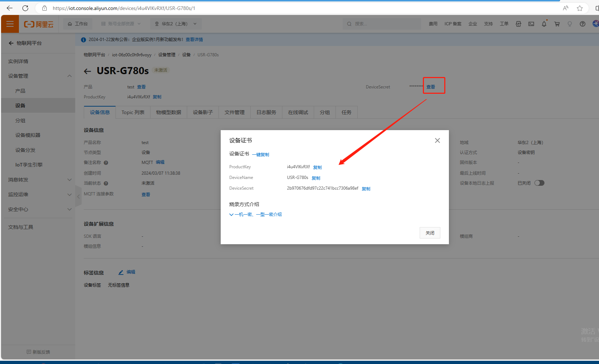The width and height of the screenshot is (599, 364).
Task: Switch to the Topic 列表 tab
Action: (x=133, y=112)
